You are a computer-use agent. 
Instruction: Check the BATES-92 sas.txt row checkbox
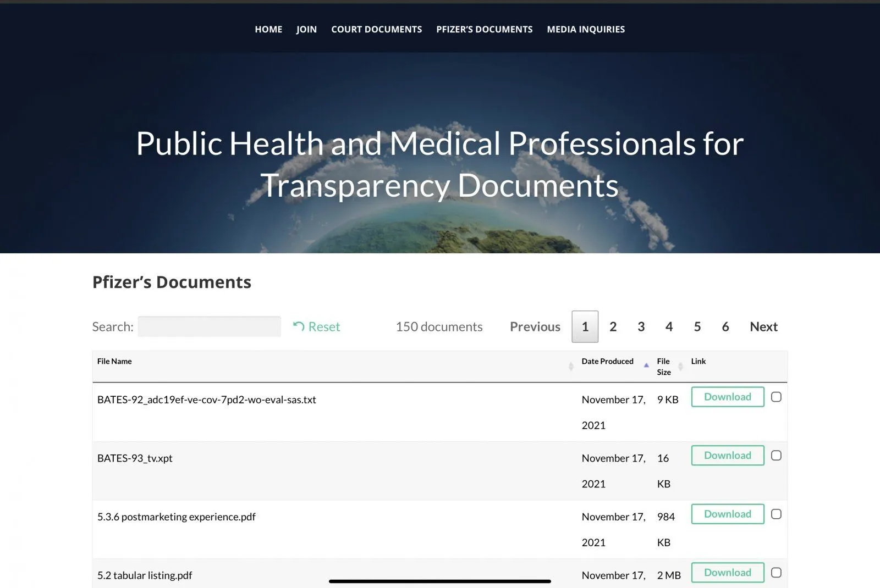(x=776, y=397)
